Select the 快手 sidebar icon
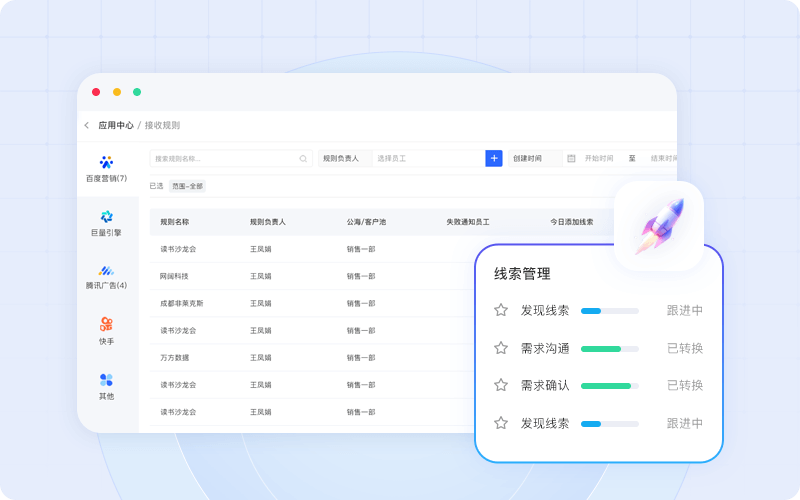 pos(106,324)
